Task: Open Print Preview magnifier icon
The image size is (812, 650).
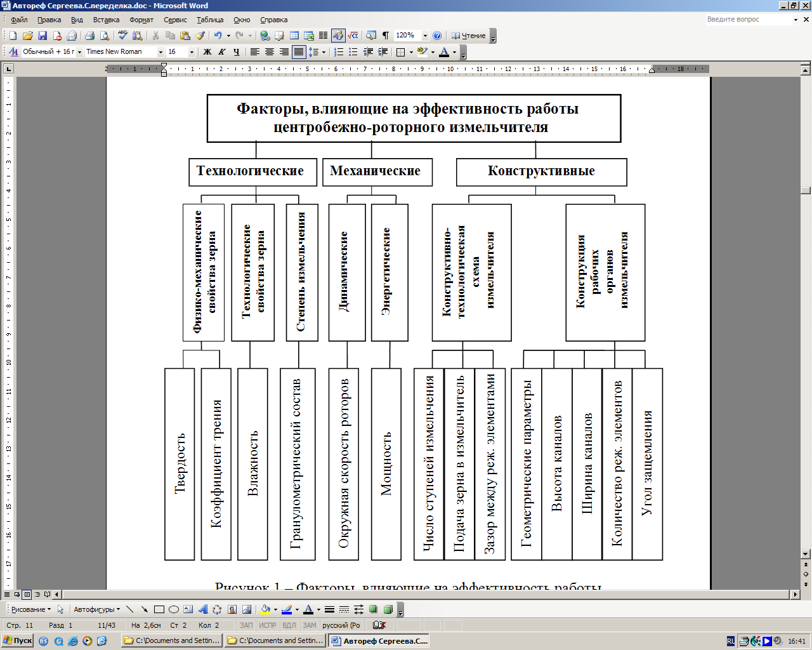Action: tap(105, 36)
